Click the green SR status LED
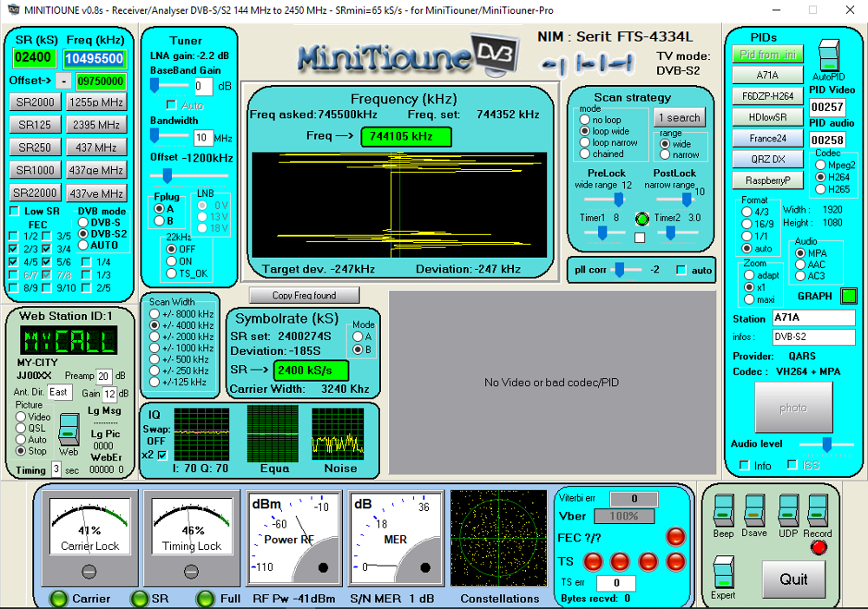Viewport: 868px width, 609px height. point(139,599)
